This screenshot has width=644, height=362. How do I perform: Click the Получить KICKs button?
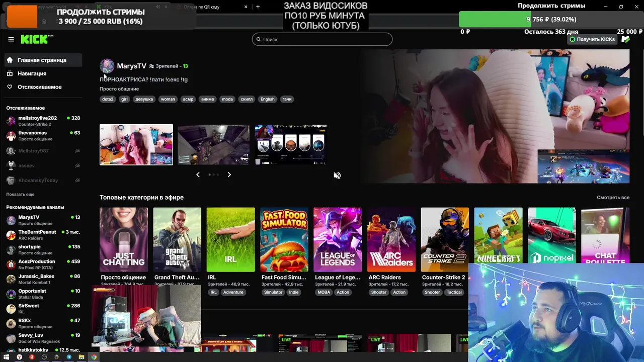(x=592, y=39)
